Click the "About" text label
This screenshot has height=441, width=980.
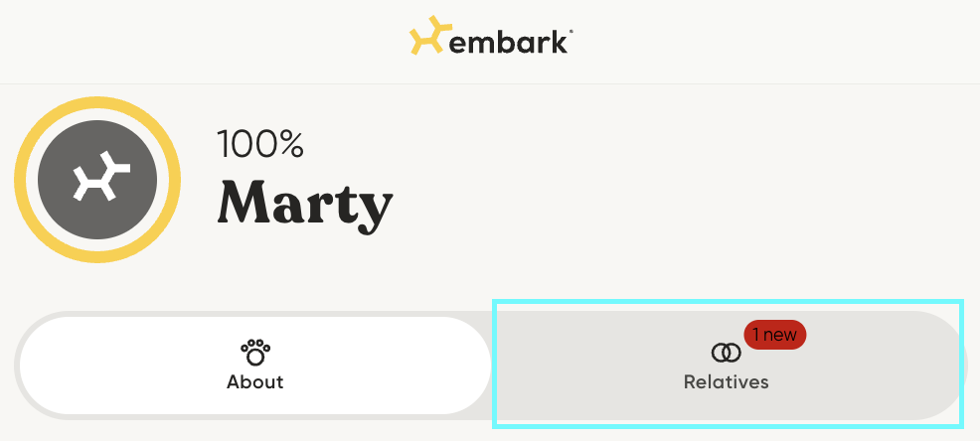click(255, 382)
